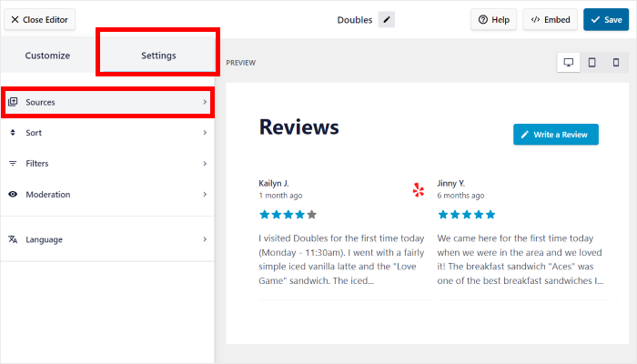Viewport: 637px width, 364px height.
Task: Click the Sort arrows icon
Action: point(13,133)
